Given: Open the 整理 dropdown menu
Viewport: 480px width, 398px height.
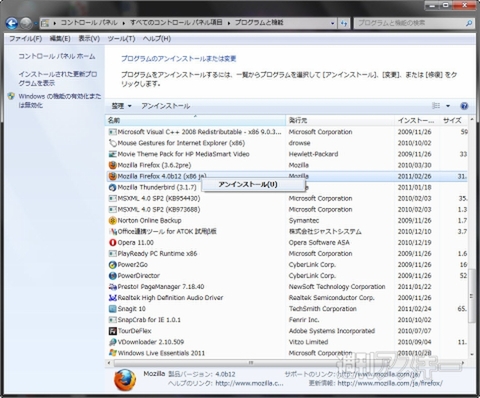Looking at the screenshot, I should click(121, 106).
